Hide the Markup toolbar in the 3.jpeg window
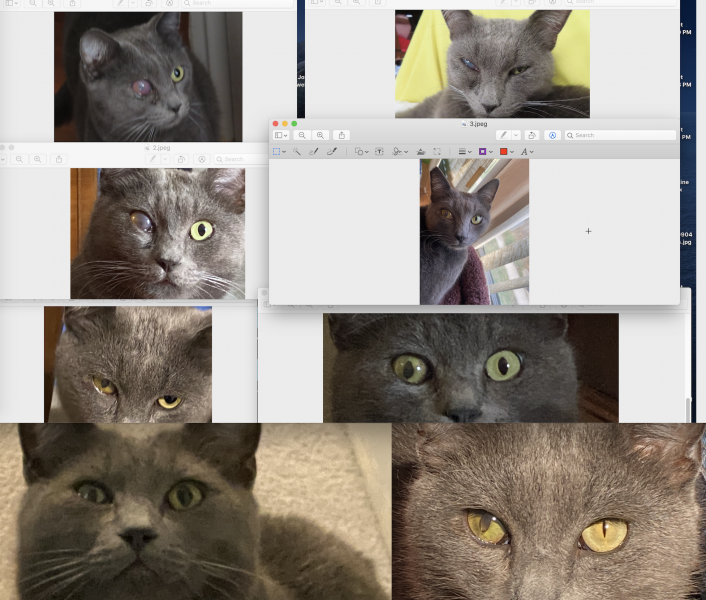The width and height of the screenshot is (706, 600). tap(553, 135)
